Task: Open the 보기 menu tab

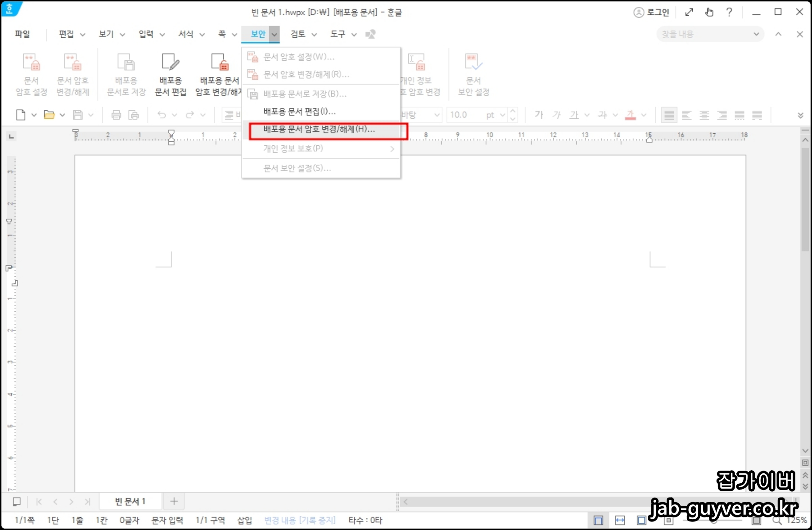Action: point(106,34)
